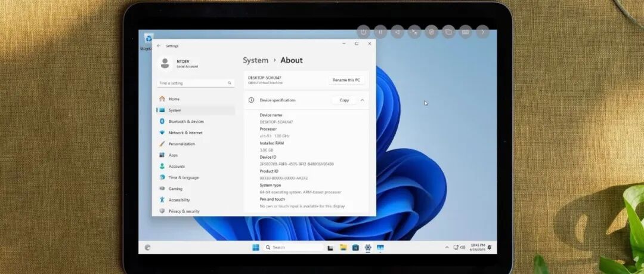Open the Windows Start menu

coord(255,247)
